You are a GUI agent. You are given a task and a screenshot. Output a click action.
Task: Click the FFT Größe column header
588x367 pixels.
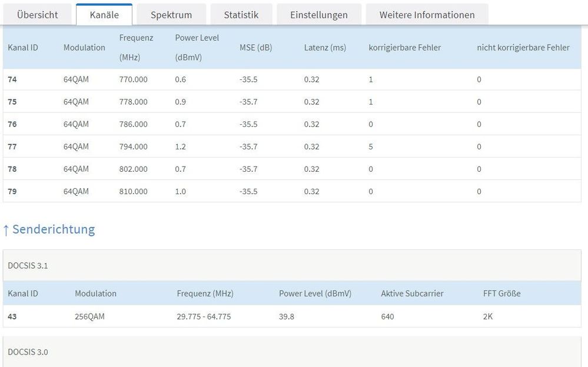[501, 293]
